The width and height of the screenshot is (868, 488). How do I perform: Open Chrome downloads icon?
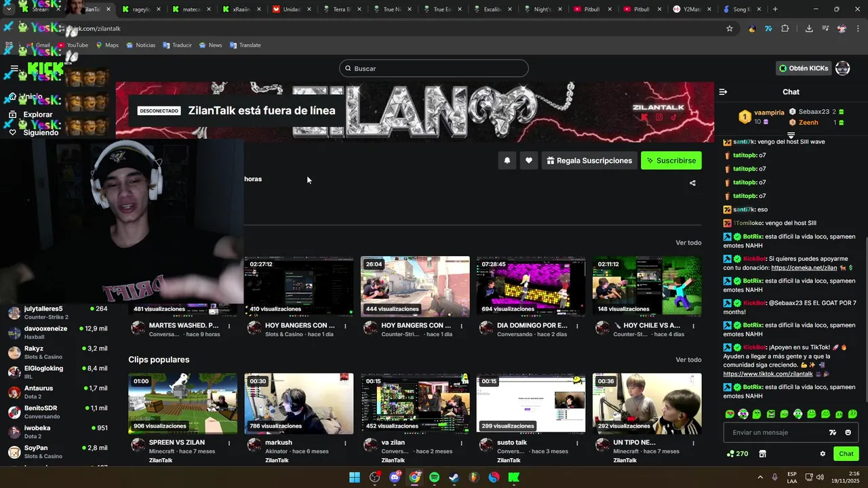tap(809, 28)
